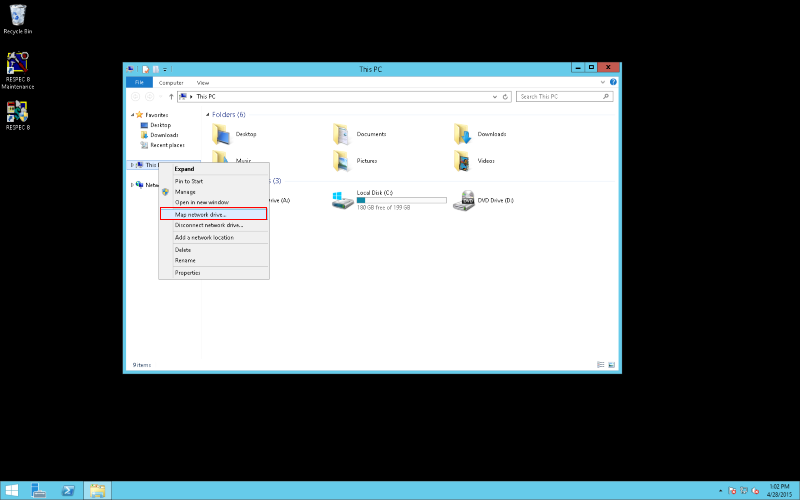The image size is (800, 500).
Task: Select the Pictures folder icon
Action: coord(342,160)
